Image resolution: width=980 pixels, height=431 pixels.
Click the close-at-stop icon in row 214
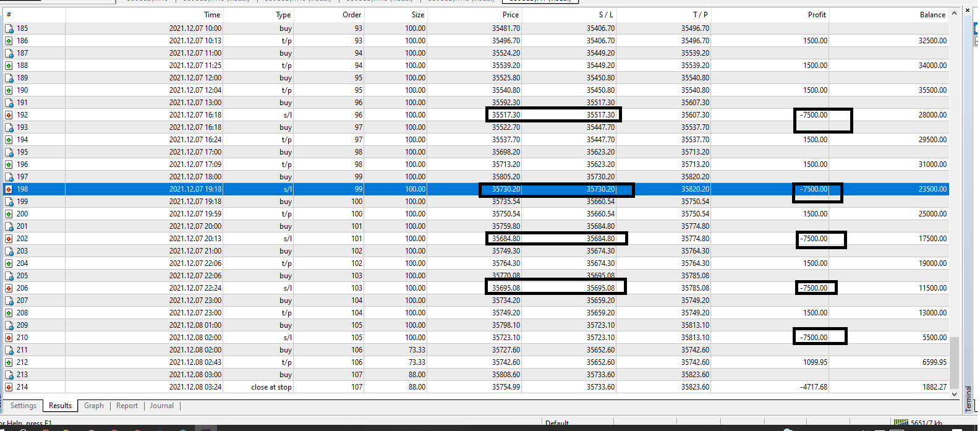[9, 387]
